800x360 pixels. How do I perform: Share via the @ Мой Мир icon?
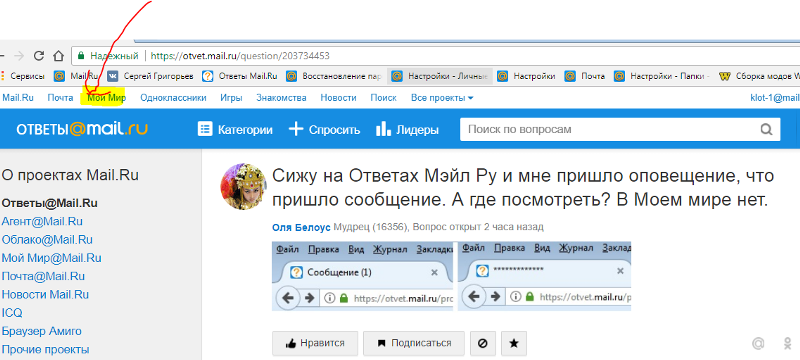click(758, 344)
